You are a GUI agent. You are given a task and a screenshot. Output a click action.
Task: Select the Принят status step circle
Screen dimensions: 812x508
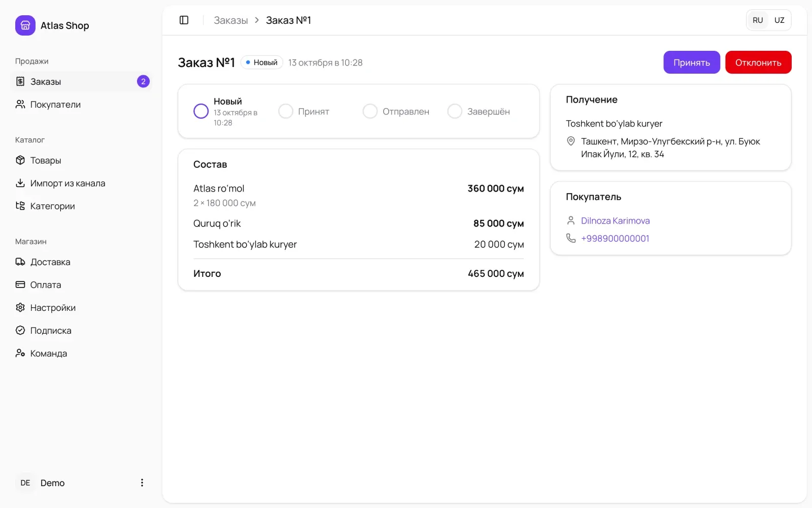pyautogui.click(x=286, y=111)
